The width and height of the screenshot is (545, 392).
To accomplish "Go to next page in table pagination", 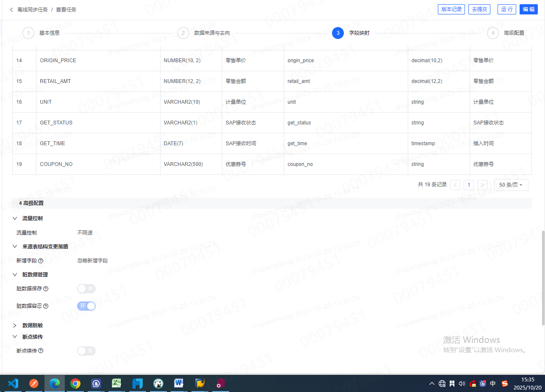I will coord(482,185).
